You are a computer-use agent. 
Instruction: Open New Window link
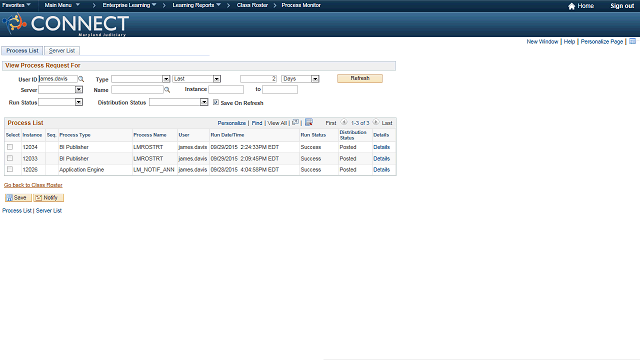(x=542, y=42)
